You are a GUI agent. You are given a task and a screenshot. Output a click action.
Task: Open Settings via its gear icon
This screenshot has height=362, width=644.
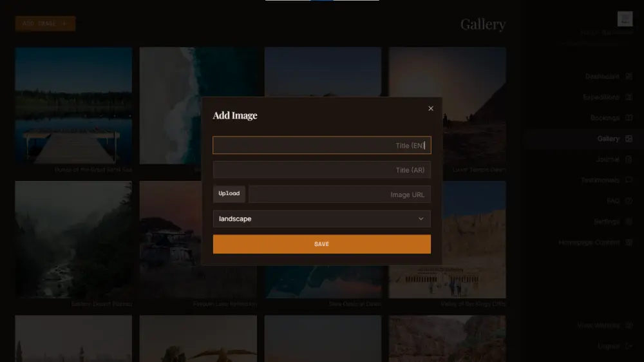tap(629, 222)
